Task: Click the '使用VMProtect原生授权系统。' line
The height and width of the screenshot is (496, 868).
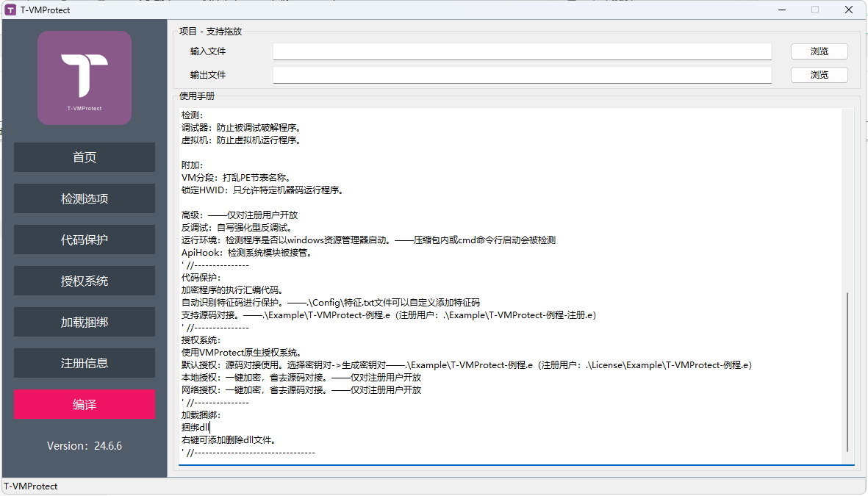Action: (242, 353)
